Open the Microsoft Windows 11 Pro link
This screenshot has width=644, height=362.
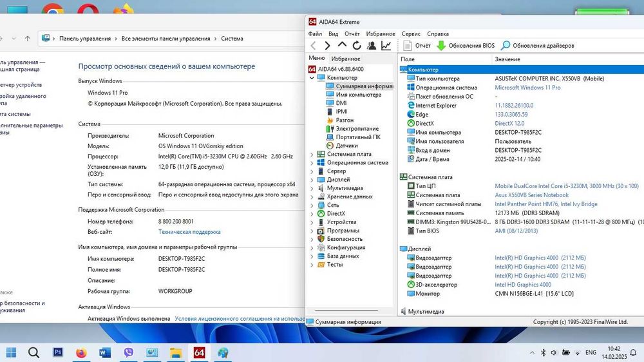click(527, 88)
